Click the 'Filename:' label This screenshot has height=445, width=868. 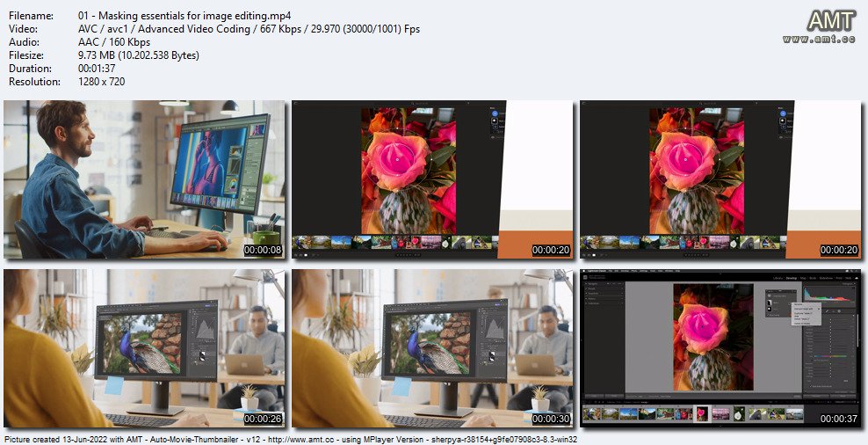pos(31,16)
